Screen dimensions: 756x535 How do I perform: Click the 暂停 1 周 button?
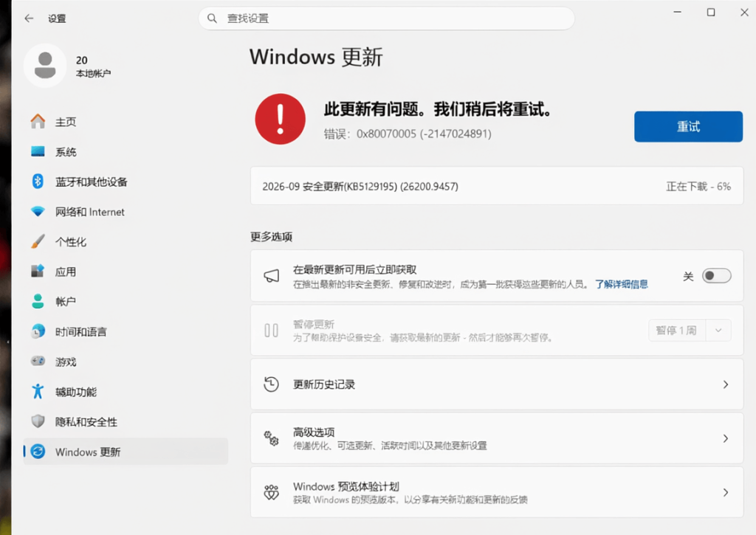coord(677,330)
